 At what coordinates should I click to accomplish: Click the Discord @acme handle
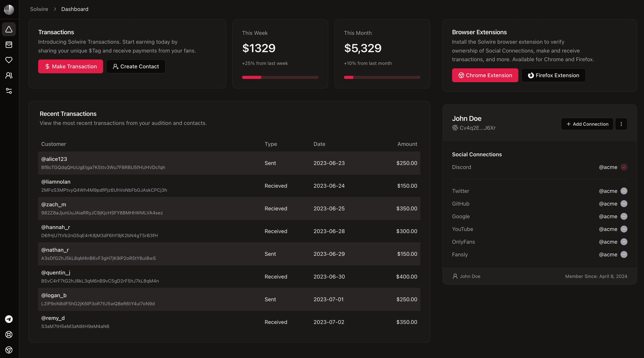(x=608, y=167)
